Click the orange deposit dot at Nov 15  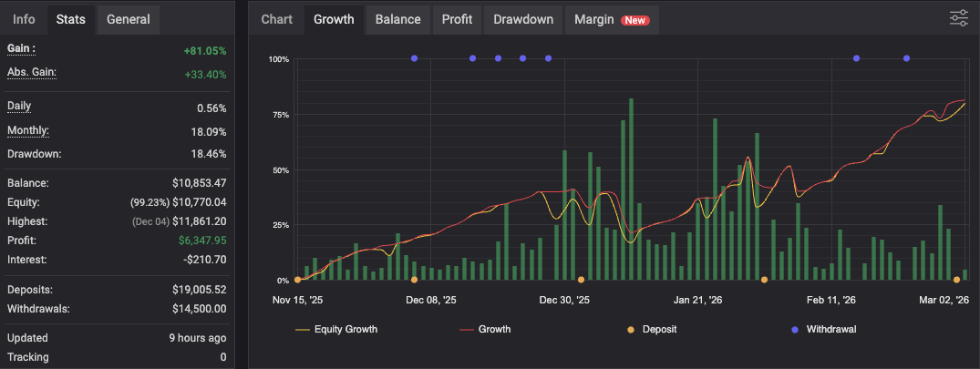pyautogui.click(x=297, y=280)
